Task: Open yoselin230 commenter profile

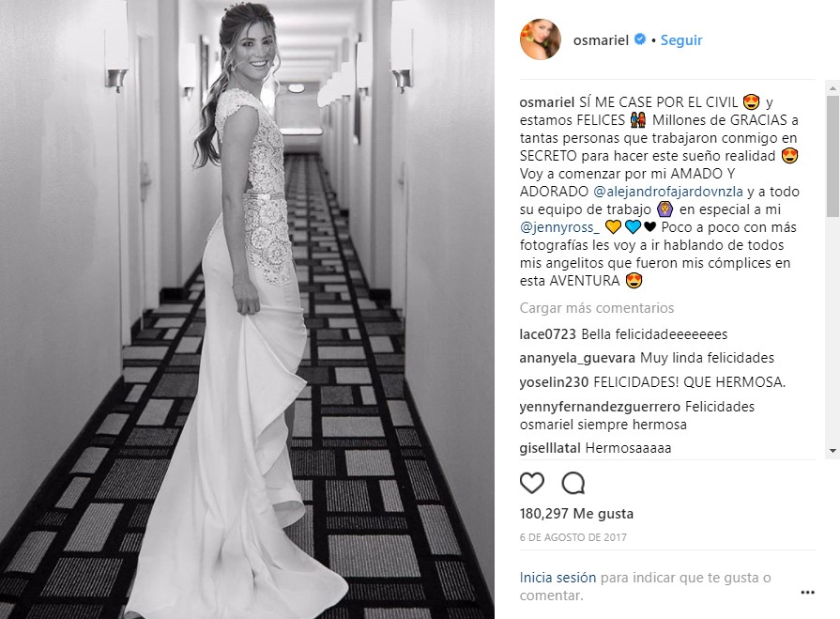Action: 554,382
